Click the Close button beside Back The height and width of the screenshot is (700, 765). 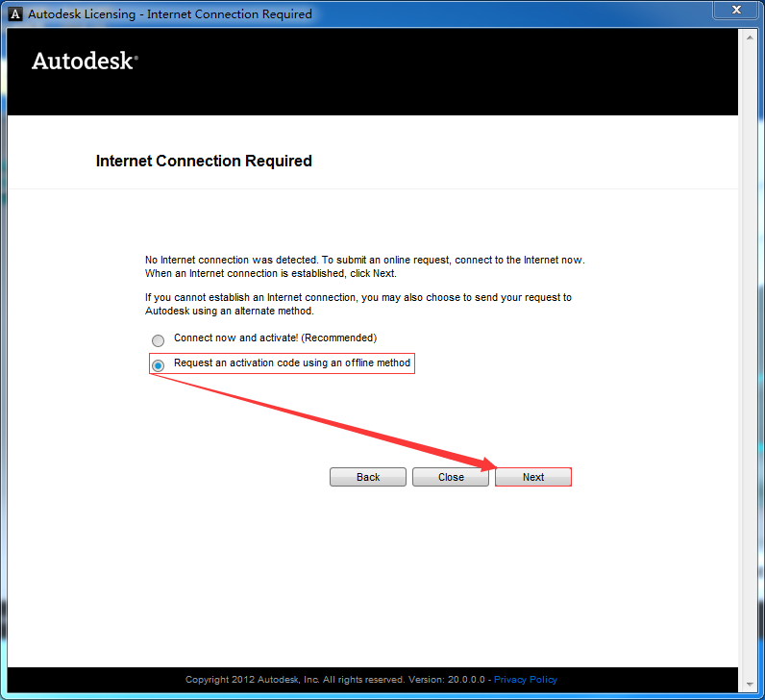click(451, 477)
